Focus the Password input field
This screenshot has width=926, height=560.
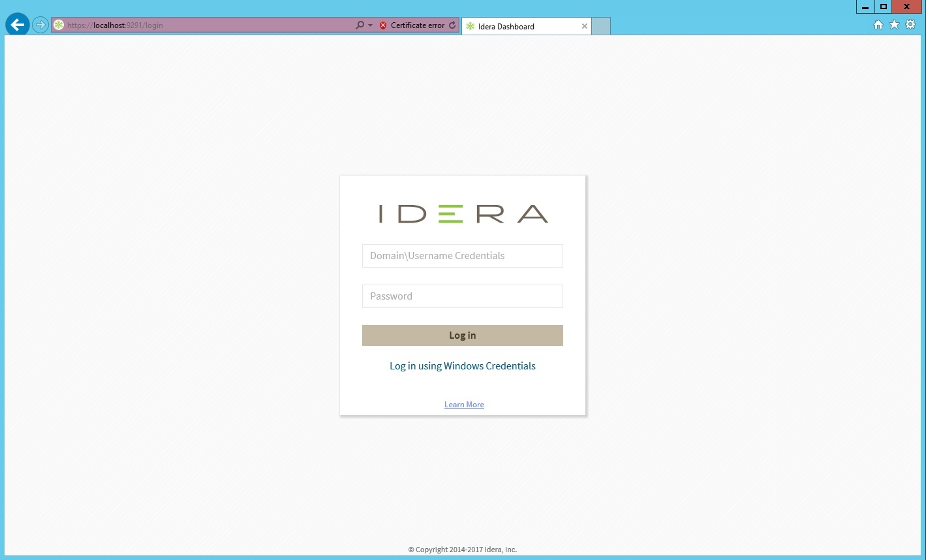click(x=462, y=296)
